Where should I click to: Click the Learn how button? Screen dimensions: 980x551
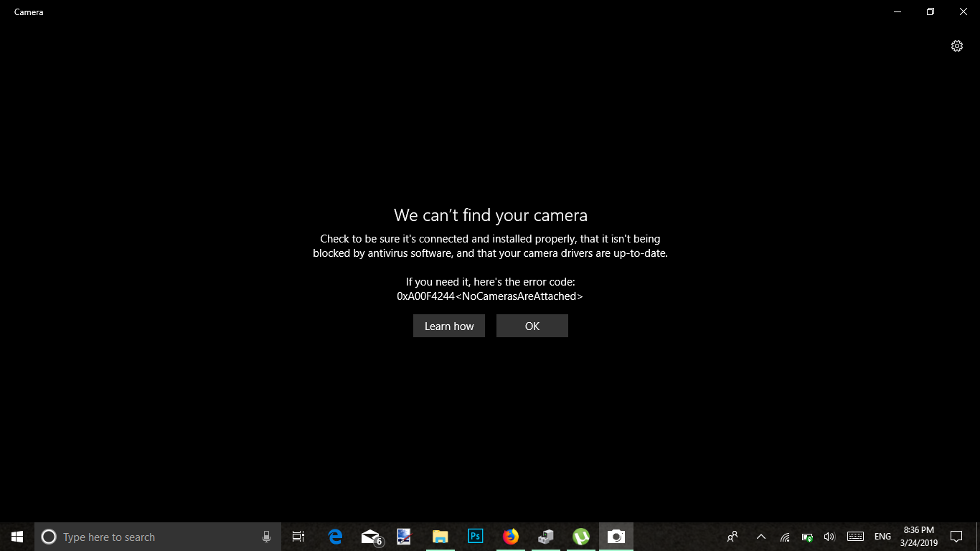pos(448,326)
